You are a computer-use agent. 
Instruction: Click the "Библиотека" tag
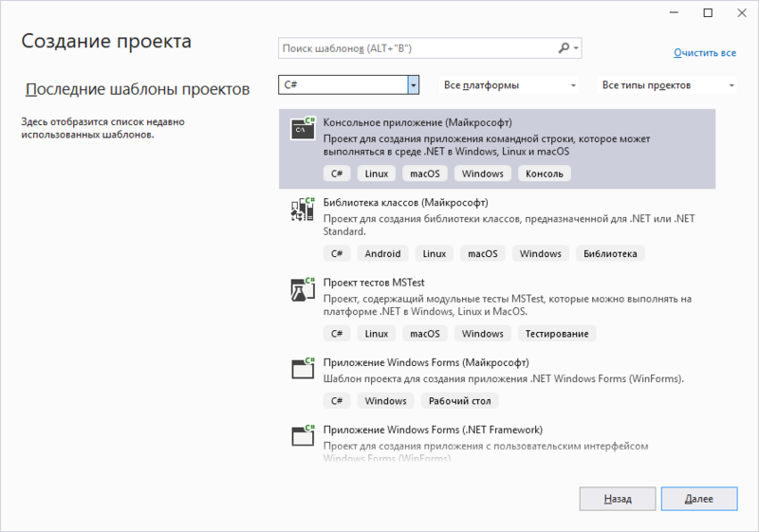[x=610, y=254]
